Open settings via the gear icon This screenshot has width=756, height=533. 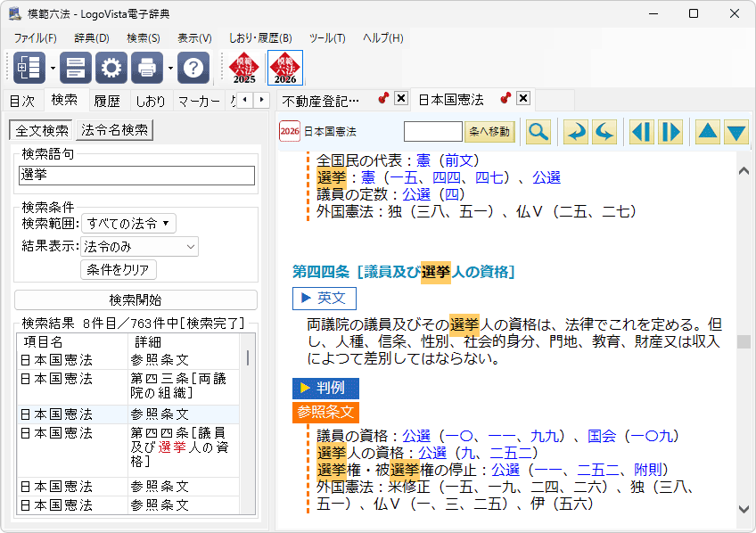pos(112,68)
